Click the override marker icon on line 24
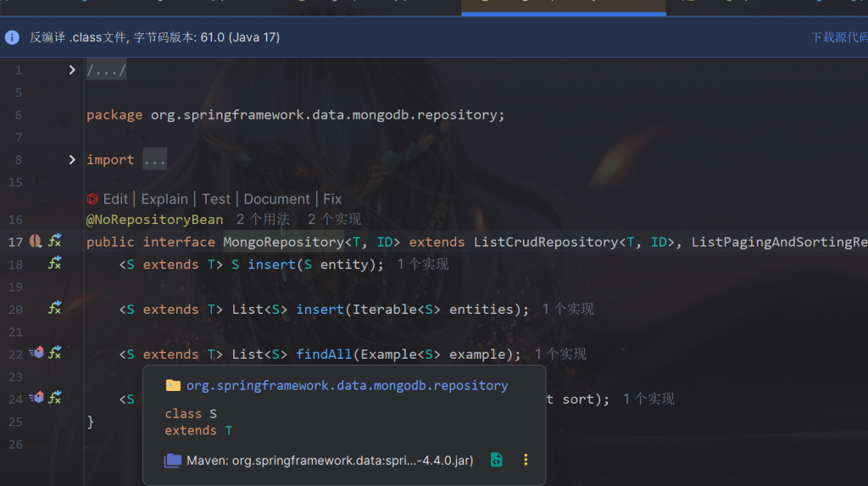The image size is (868, 486). [x=36, y=398]
